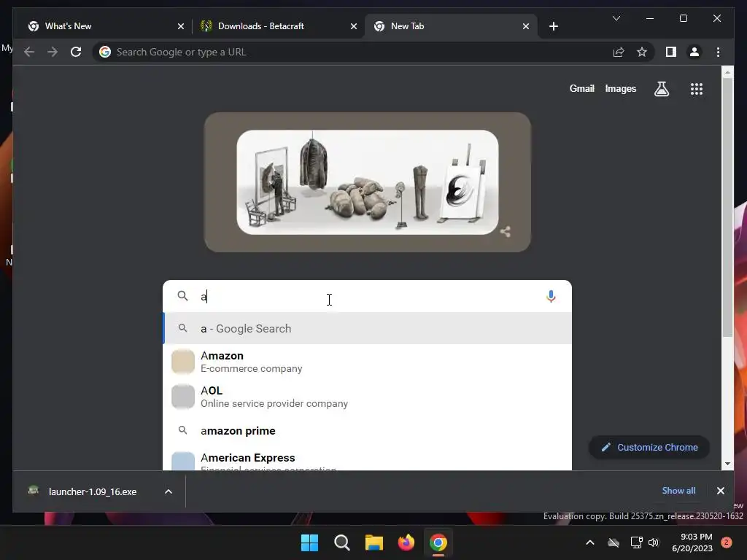
Task: Open the tab search chevron
Action: 616,18
